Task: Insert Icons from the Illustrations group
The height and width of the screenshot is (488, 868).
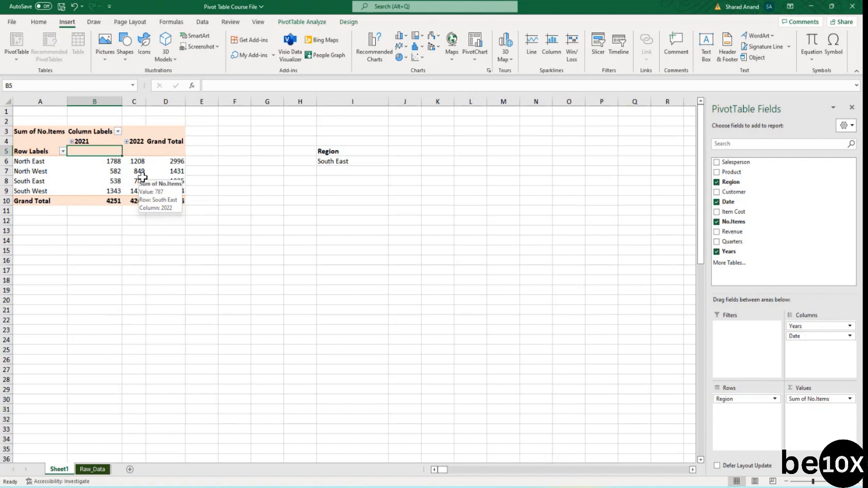Action: tap(144, 44)
